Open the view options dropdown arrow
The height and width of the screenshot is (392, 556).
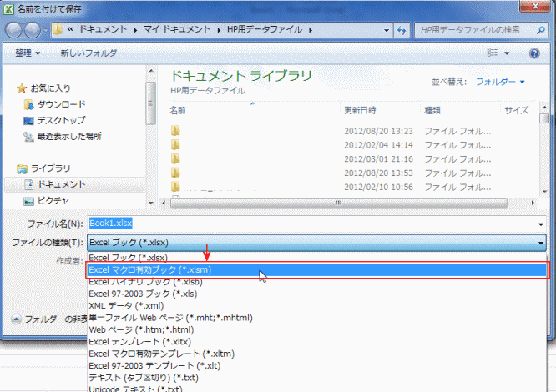click(507, 53)
